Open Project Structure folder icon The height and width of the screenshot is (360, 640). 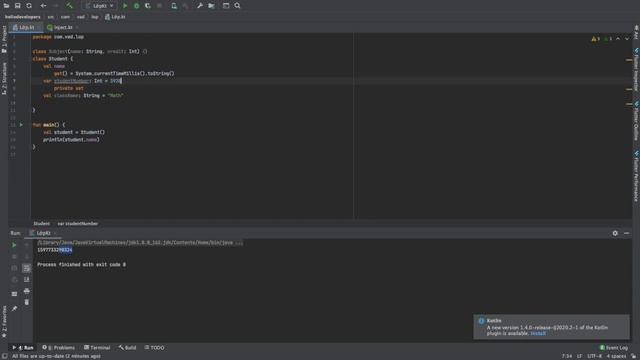point(211,6)
